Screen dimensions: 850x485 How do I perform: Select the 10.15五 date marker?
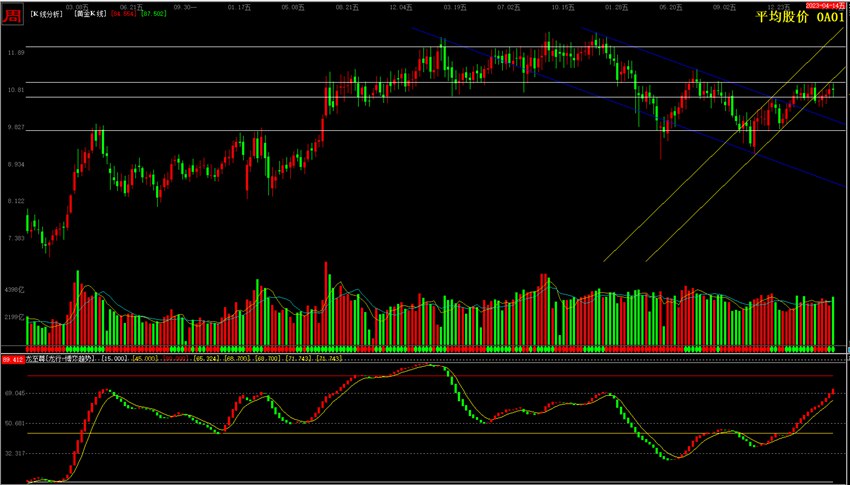click(563, 7)
